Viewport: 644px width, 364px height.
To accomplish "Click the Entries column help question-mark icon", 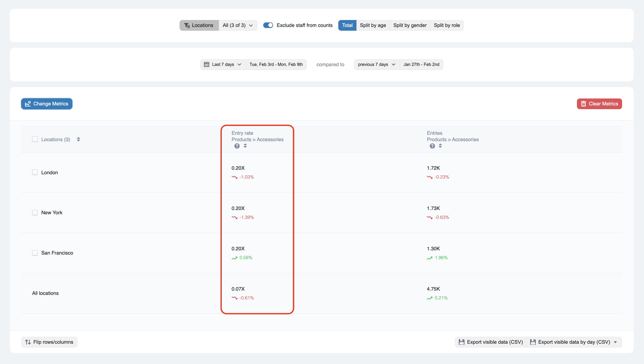I will tap(432, 146).
